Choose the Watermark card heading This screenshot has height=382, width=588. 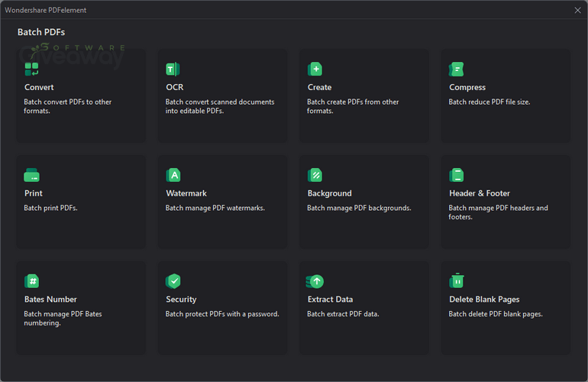(186, 193)
